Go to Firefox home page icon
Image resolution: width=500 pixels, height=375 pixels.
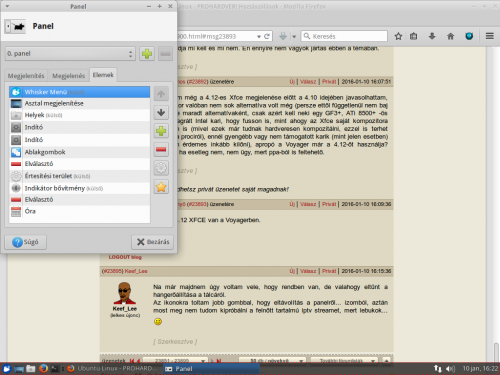tap(450, 36)
